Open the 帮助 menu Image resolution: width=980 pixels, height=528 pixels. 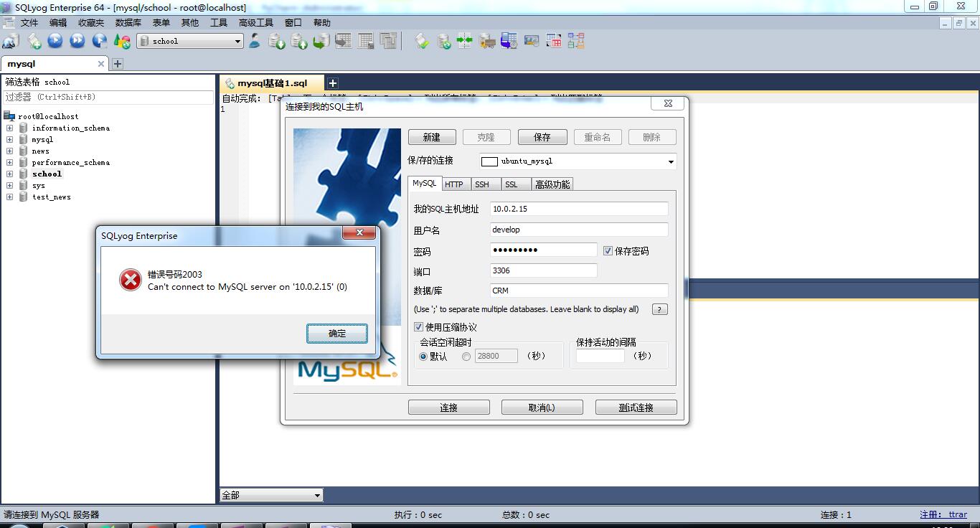[322, 23]
